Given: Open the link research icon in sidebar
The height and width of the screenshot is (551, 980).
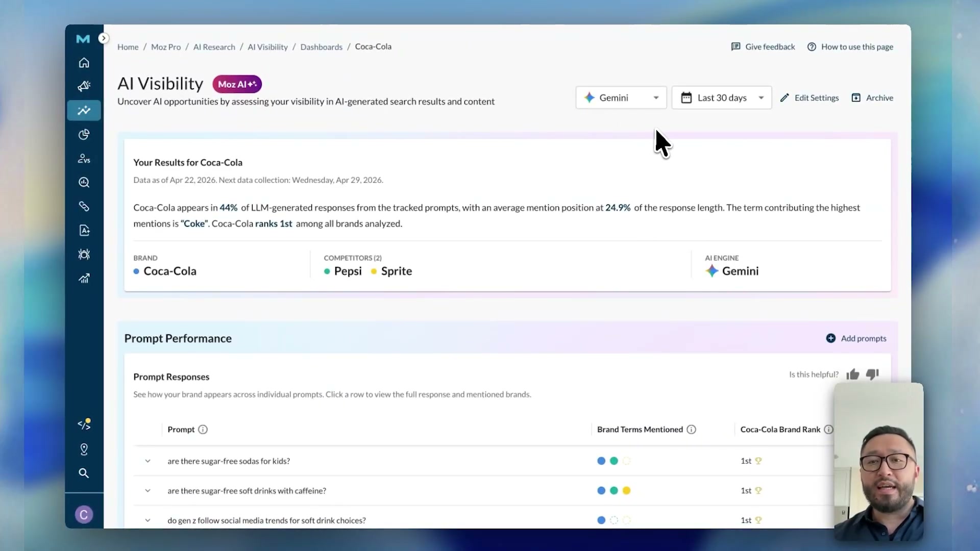Looking at the screenshot, I should coord(84,206).
